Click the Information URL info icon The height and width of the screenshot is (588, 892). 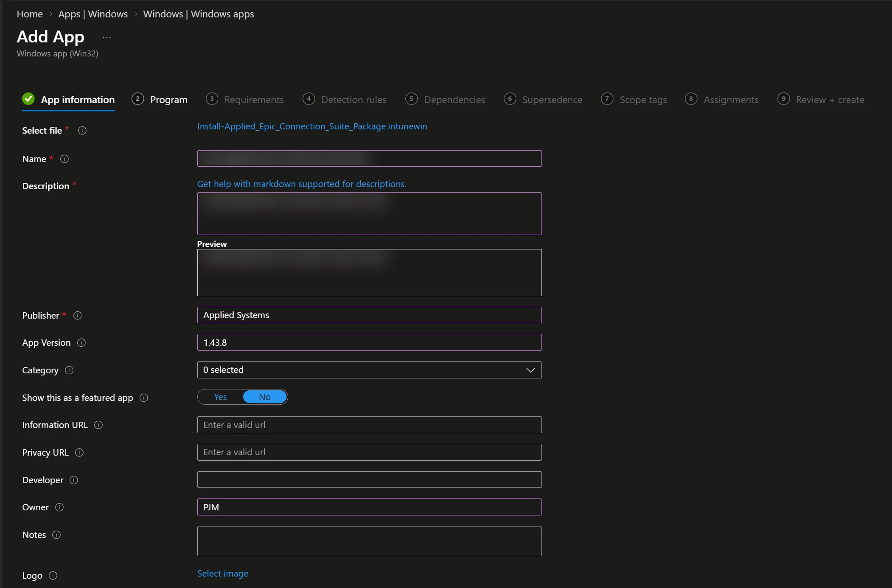98,425
